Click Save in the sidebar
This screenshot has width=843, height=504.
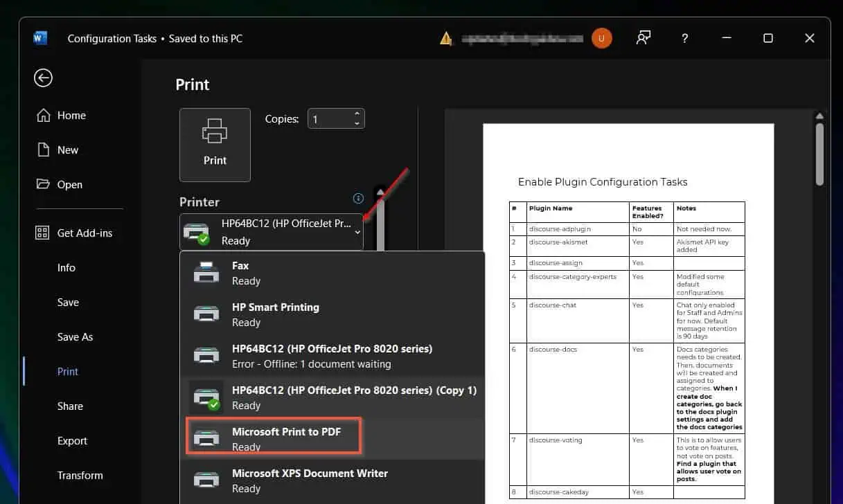pyautogui.click(x=68, y=303)
